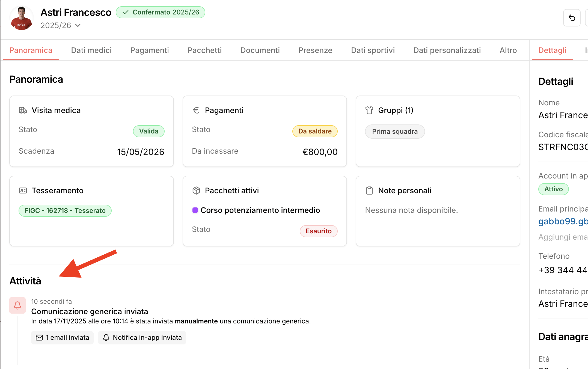Click the clipboard icon beside Note personali
588x369 pixels.
369,191
